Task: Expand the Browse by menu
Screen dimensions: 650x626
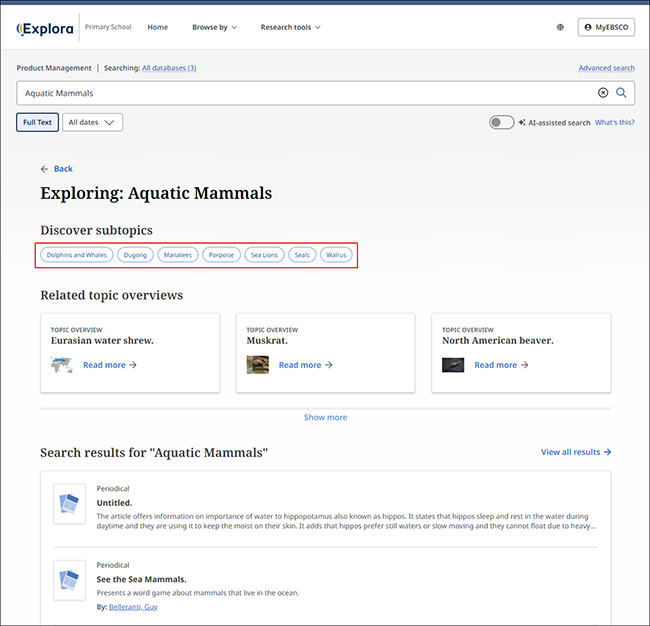Action: (214, 27)
